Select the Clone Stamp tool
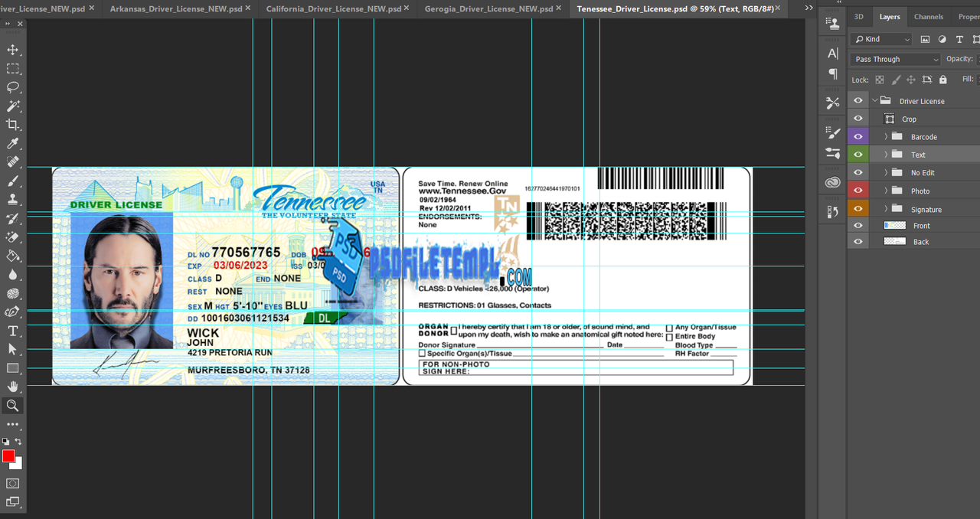Screen dimensions: 980x519 pos(13,200)
